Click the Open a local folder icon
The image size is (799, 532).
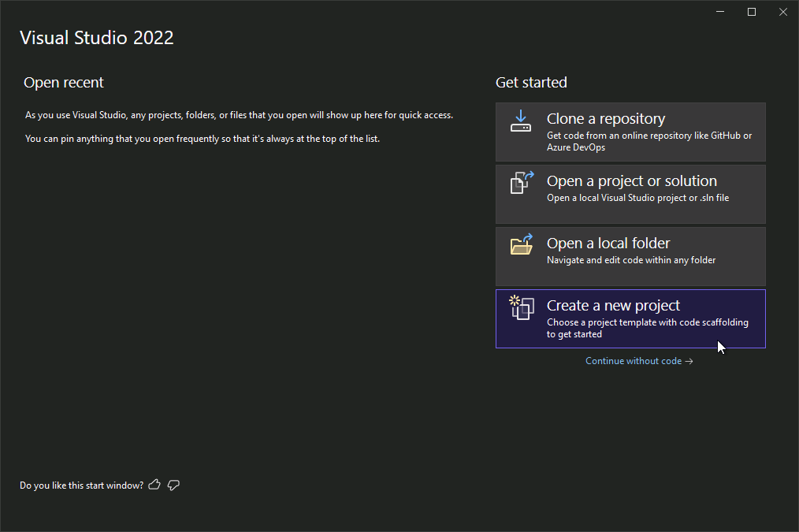tap(522, 244)
